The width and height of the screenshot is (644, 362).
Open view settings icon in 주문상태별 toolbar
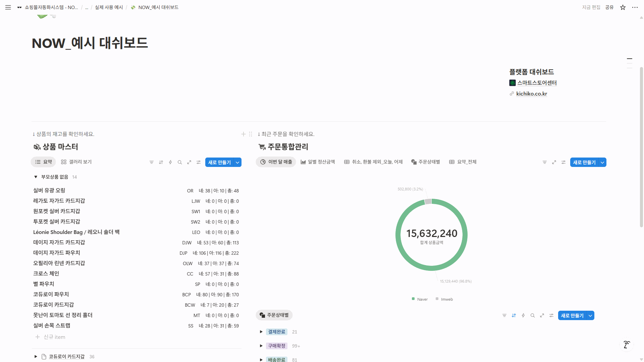pyautogui.click(x=551, y=315)
